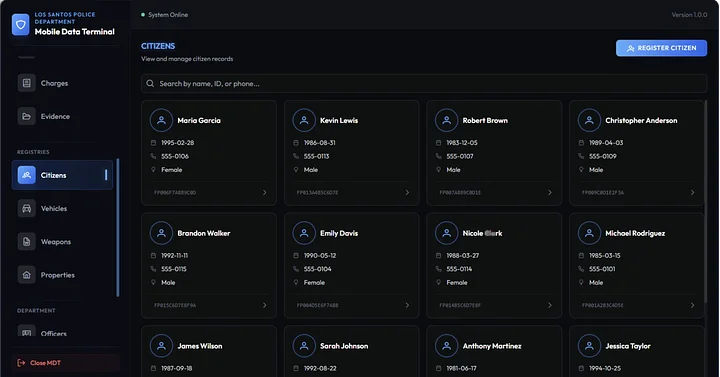The width and height of the screenshot is (720, 377).
Task: Click Maria Garcia's calendar icon
Action: coord(153,143)
